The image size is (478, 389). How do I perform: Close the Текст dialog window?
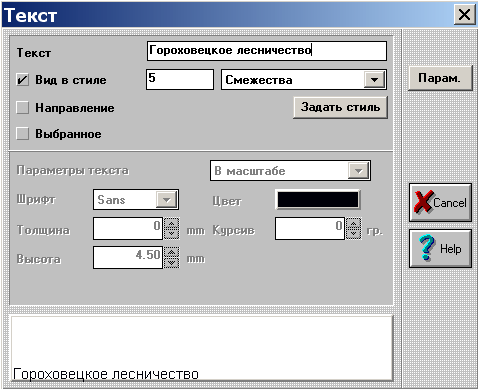[x=464, y=15]
